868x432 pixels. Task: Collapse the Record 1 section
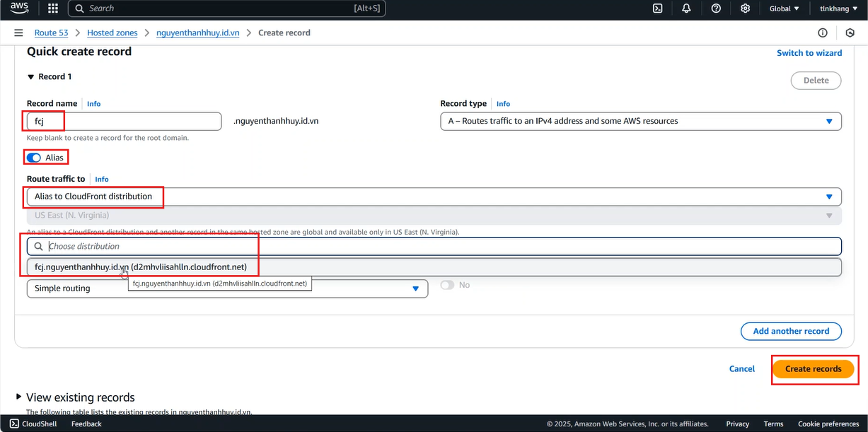[x=30, y=76]
